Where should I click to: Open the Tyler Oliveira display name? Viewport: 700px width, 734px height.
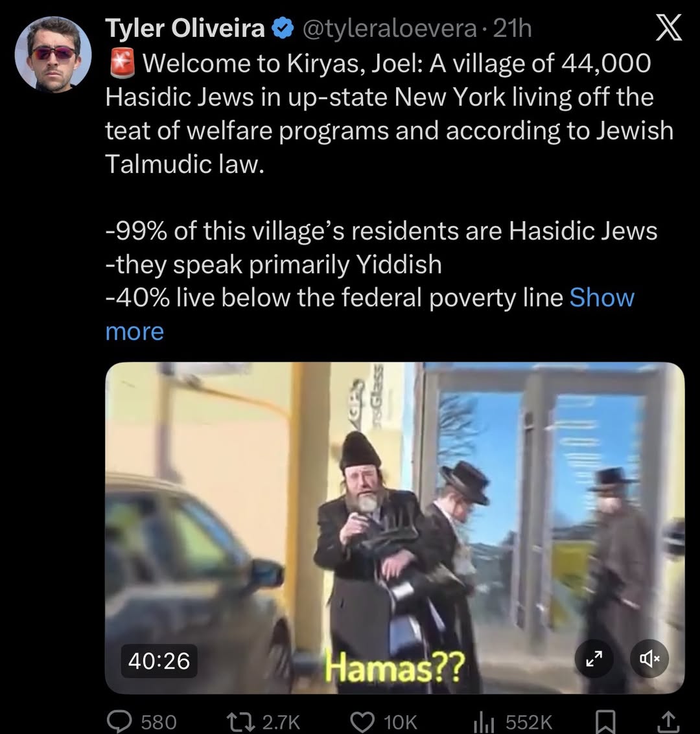click(x=185, y=28)
